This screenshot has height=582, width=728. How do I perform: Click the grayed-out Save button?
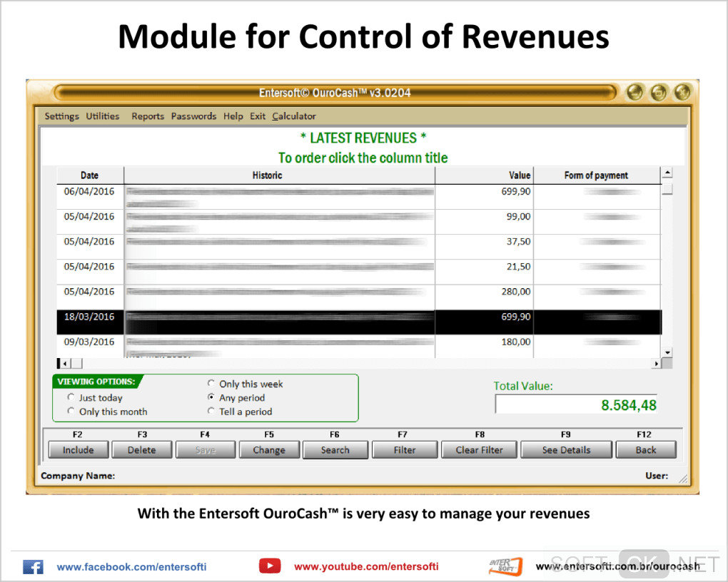click(x=206, y=450)
